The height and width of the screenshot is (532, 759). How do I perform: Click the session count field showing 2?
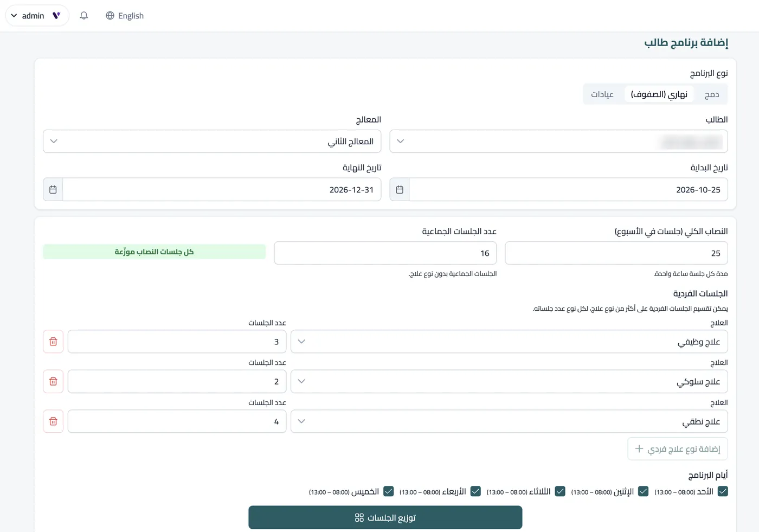pos(177,381)
